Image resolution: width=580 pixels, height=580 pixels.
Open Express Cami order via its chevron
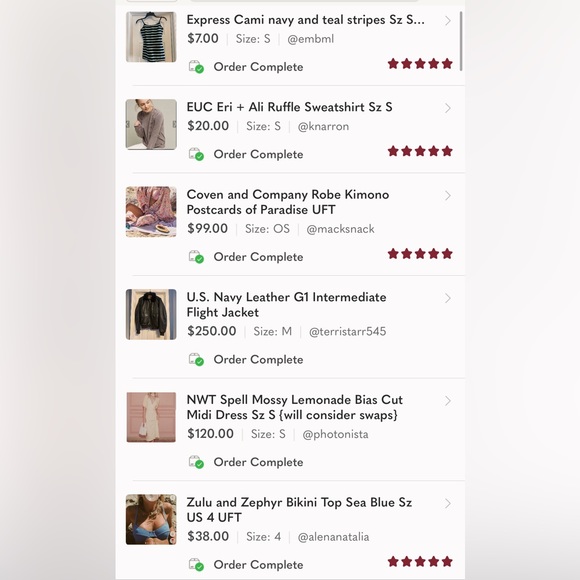pyautogui.click(x=448, y=21)
